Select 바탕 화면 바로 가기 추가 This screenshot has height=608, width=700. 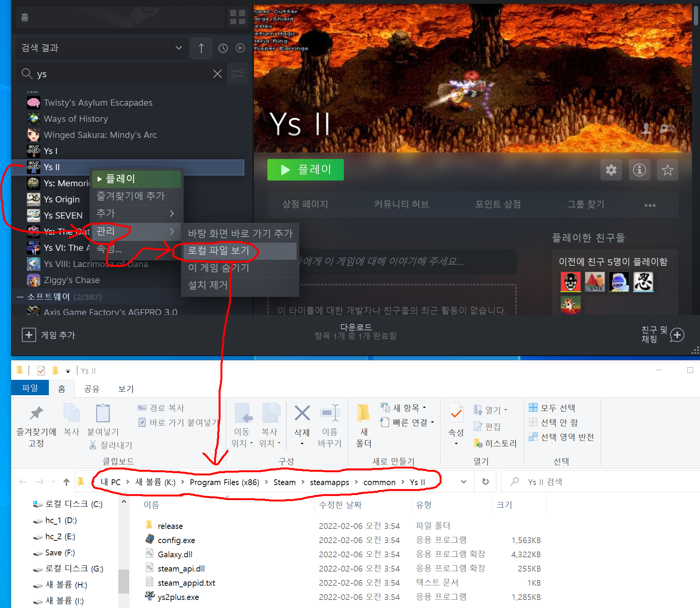tap(240, 233)
